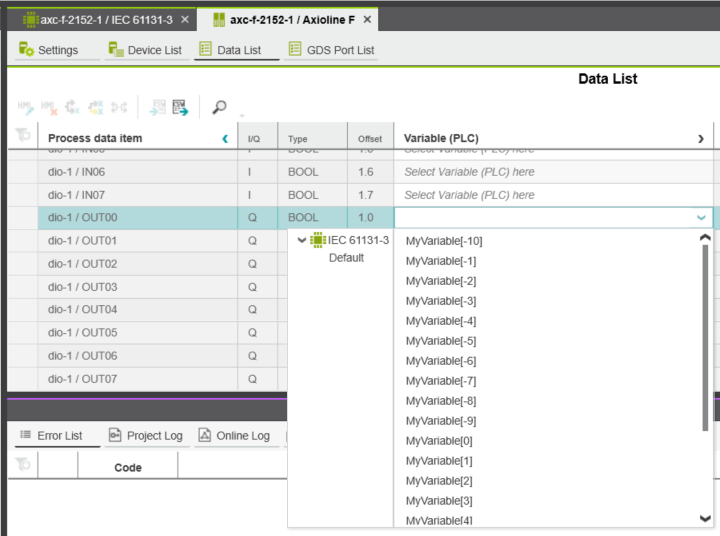The image size is (720, 536).
Task: Collapse Process data item column chevron
Action: (225, 139)
